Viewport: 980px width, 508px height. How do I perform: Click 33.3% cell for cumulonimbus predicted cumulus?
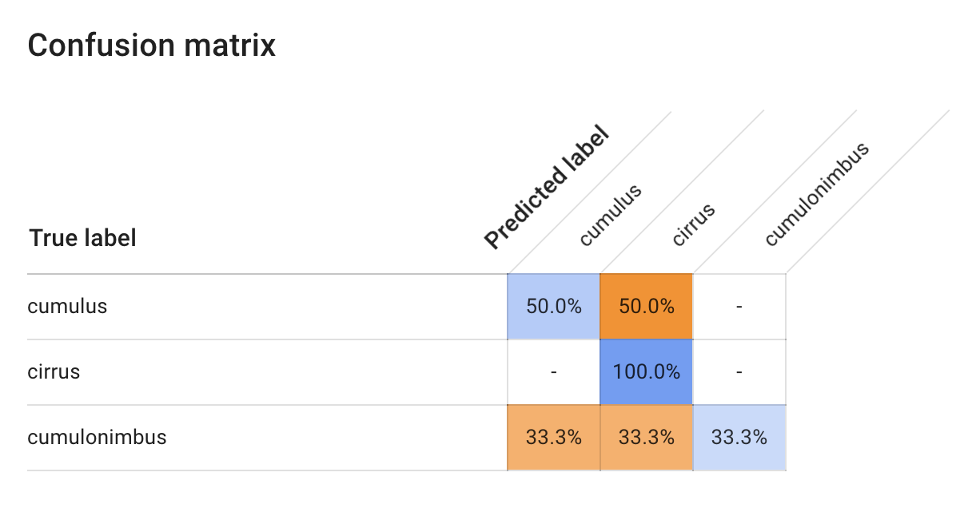click(x=554, y=438)
